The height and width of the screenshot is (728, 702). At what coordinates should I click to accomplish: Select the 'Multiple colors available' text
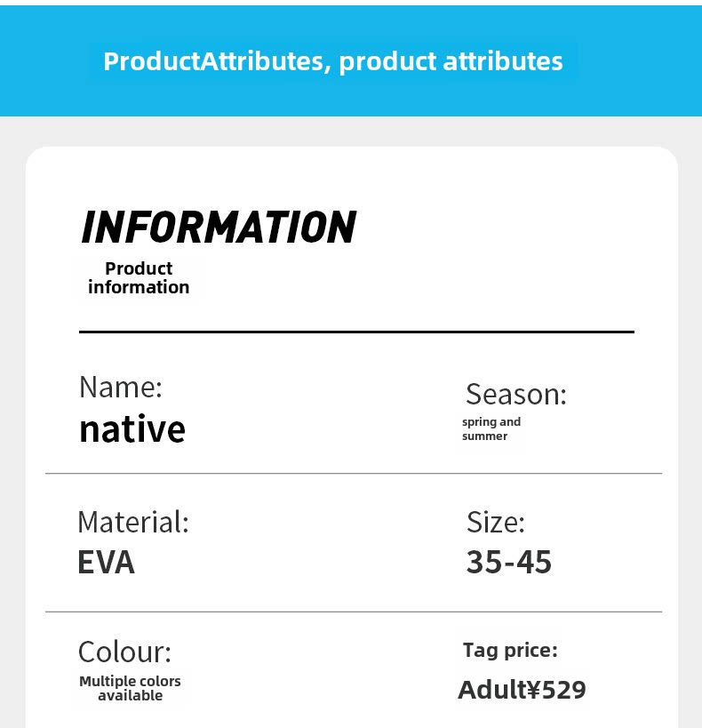130,688
